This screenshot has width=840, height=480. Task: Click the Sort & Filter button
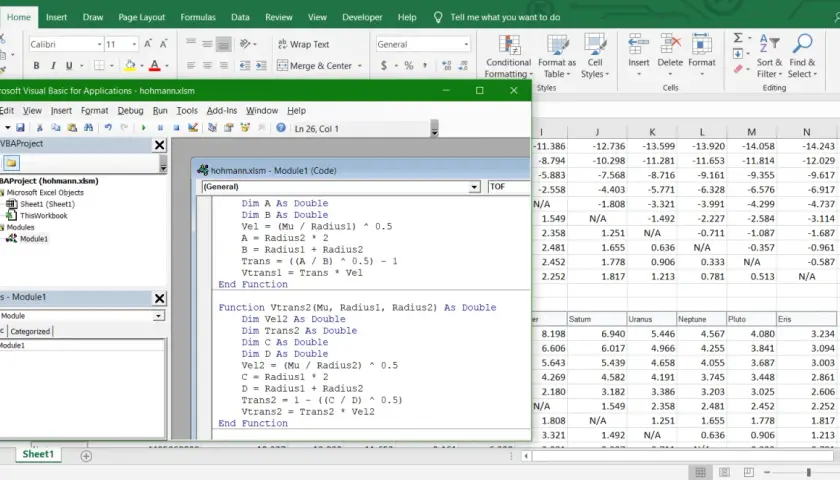click(769, 56)
